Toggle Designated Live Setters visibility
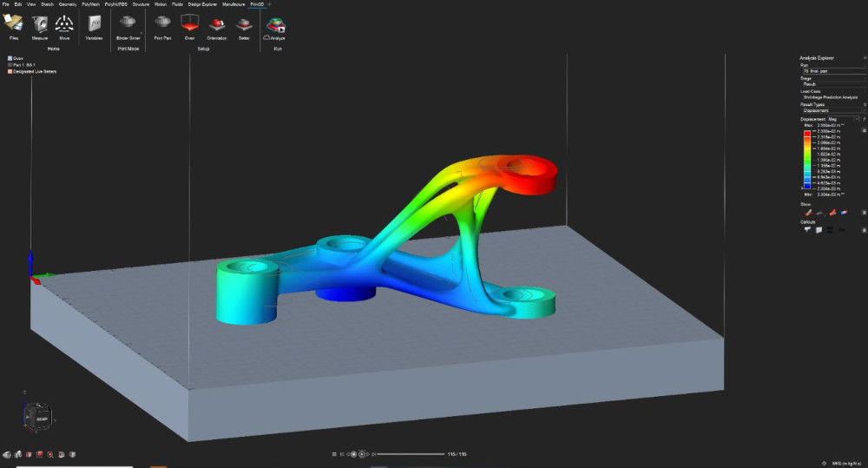868x468 pixels. pos(10,71)
